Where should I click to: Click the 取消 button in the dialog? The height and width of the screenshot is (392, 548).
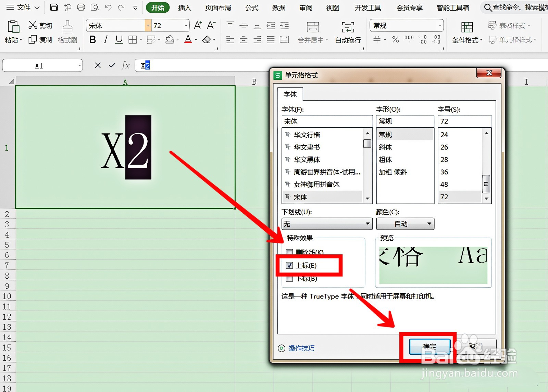(x=475, y=347)
